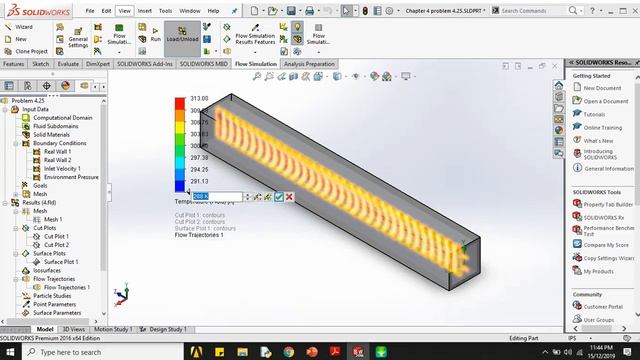Open Chrome from the taskbar

click(x=289, y=352)
